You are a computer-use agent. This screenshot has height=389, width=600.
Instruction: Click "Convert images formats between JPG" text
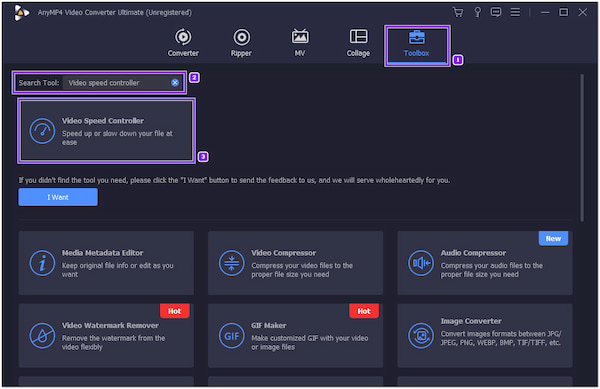point(501,338)
